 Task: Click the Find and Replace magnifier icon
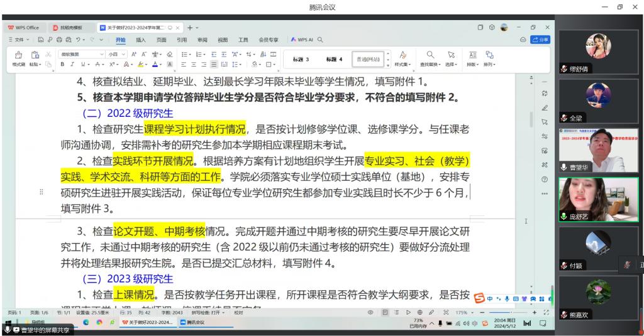click(430, 55)
